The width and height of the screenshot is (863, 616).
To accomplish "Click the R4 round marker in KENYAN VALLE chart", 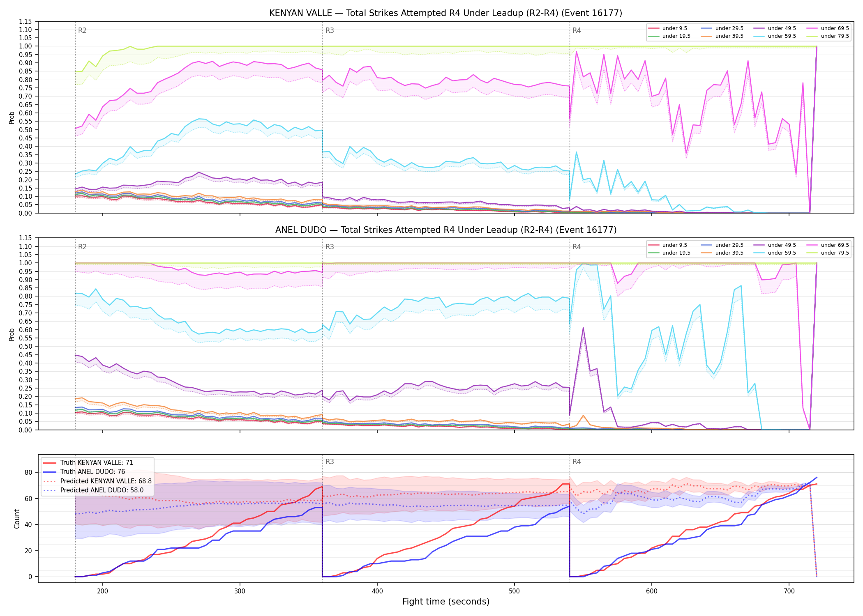I will (x=577, y=30).
